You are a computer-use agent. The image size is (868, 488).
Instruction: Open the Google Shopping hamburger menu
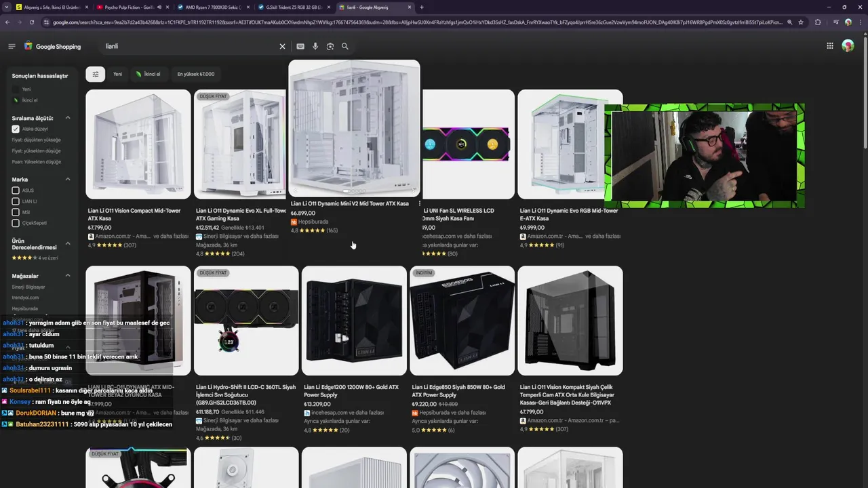click(x=12, y=46)
